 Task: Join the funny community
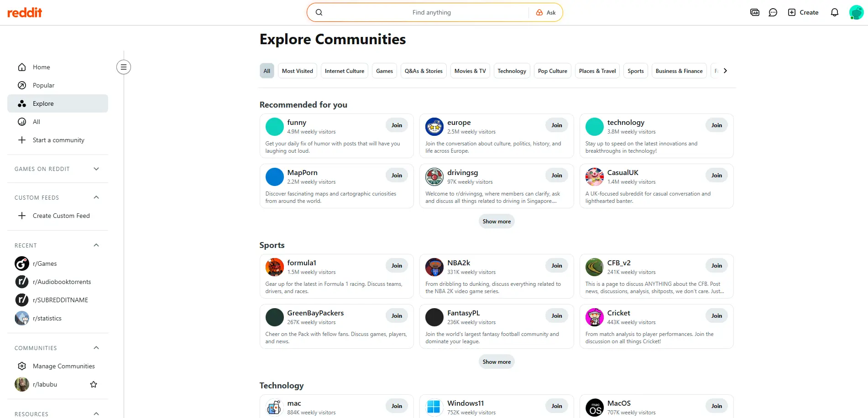(397, 125)
